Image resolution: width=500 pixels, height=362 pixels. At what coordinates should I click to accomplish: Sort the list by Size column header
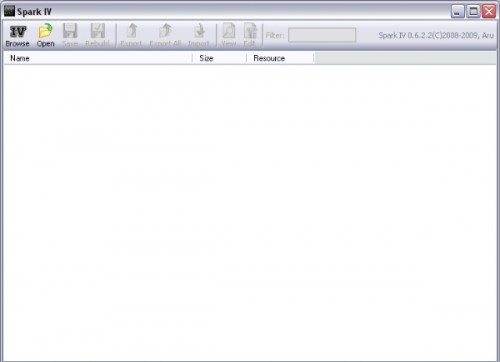219,58
